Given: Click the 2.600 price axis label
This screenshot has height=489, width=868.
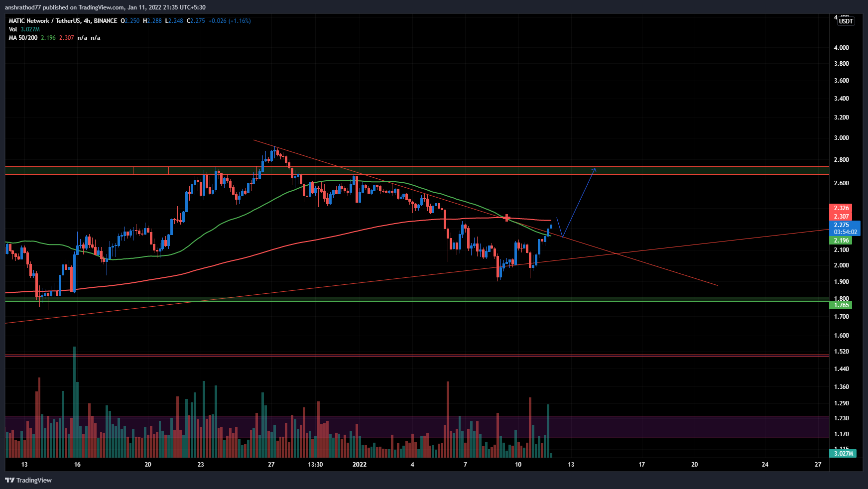Looking at the screenshot, I should point(841,183).
